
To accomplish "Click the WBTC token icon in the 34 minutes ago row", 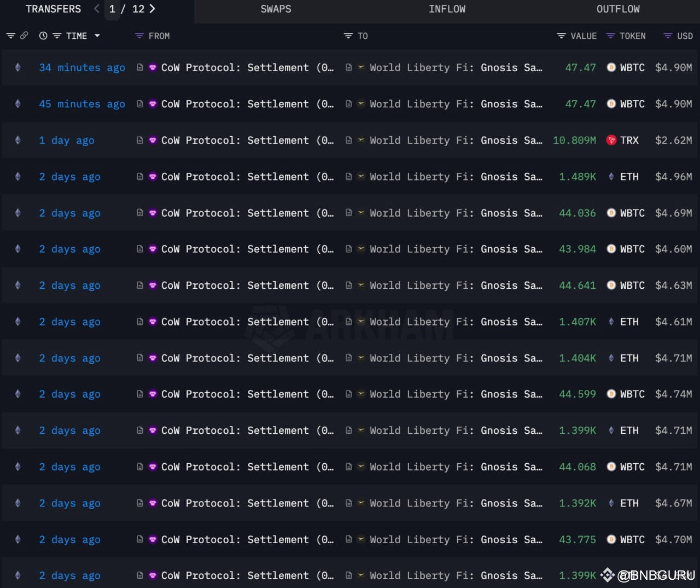I will tap(611, 67).
